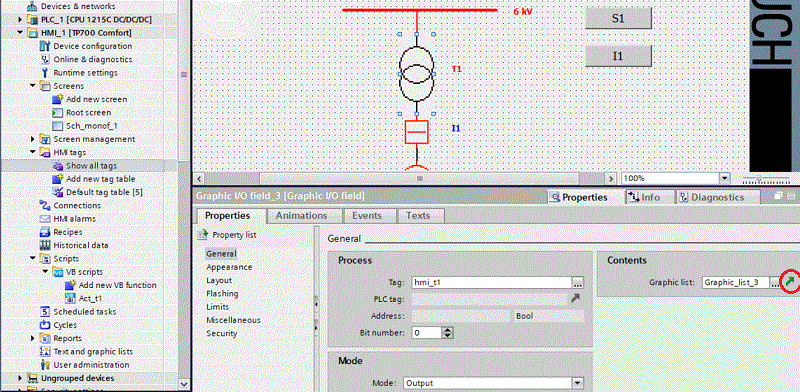Click the zoom slider beside 100%
Viewport: 800px width, 392px height.
(766, 178)
